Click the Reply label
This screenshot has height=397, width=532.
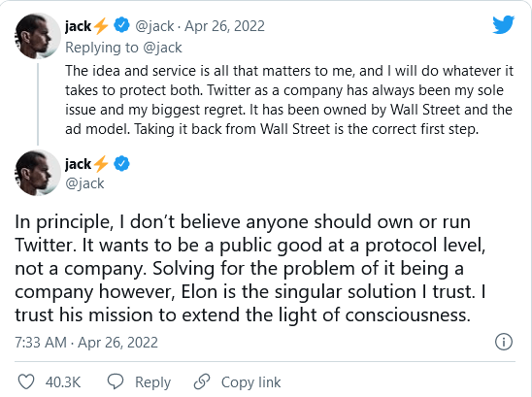coord(153,382)
